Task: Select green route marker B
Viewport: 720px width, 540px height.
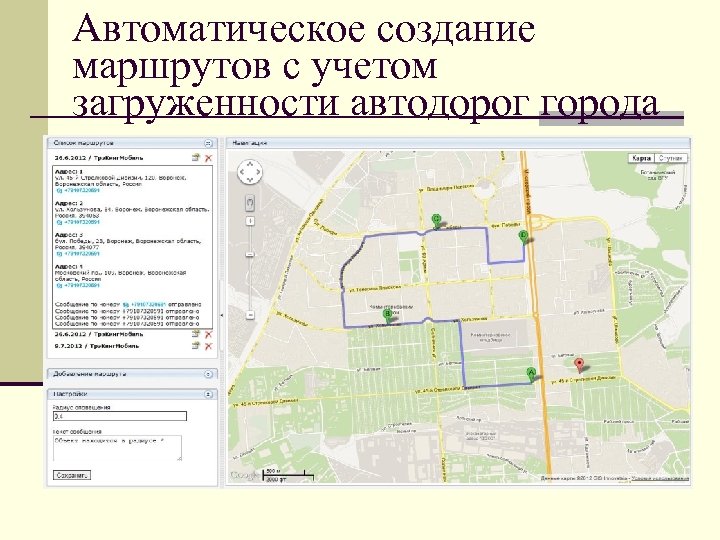Action: (388, 316)
